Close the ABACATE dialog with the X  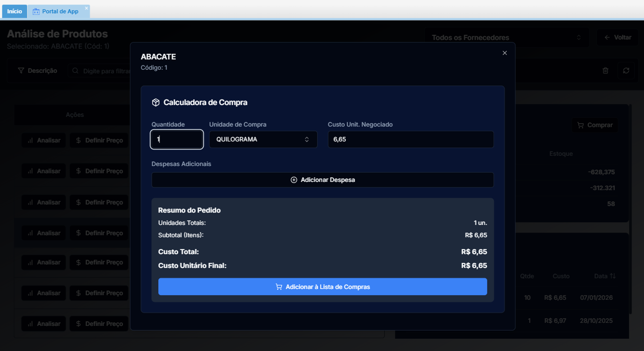tap(505, 53)
